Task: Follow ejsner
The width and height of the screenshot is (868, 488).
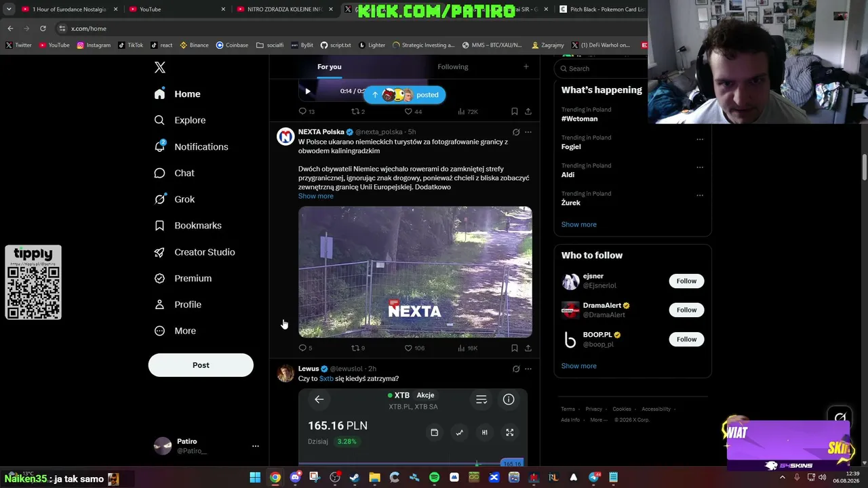Action: 686,281
